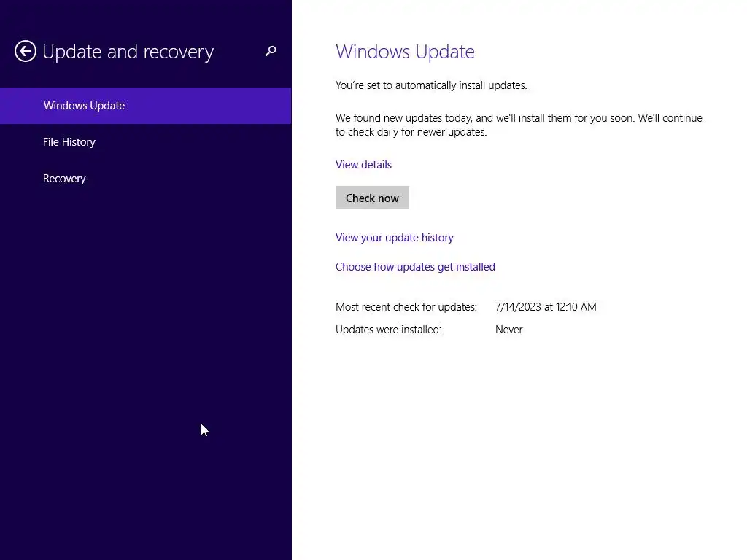This screenshot has width=747, height=560.
Task: Click the View details link
Action: point(363,165)
